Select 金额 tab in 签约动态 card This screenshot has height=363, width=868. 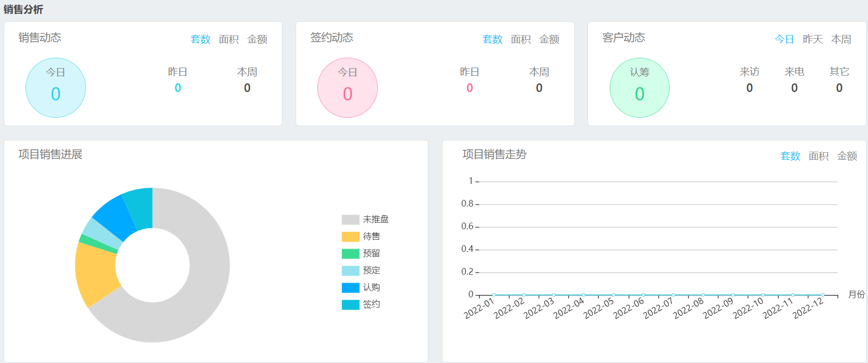549,39
